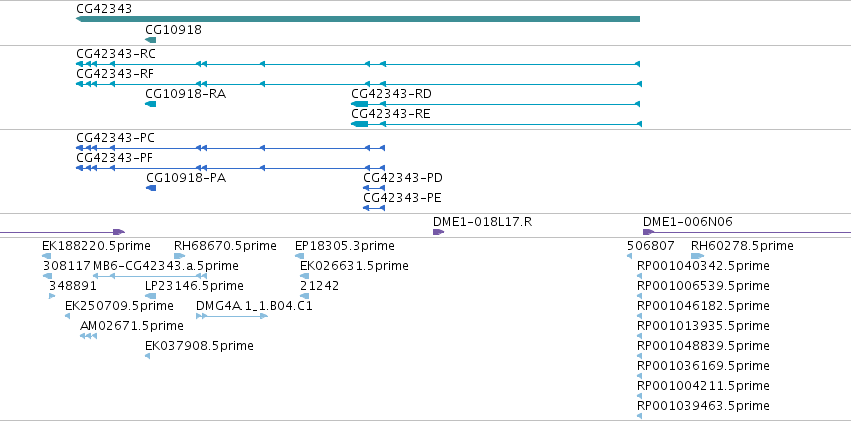Select the CG42343-PC protein label

pos(115,138)
